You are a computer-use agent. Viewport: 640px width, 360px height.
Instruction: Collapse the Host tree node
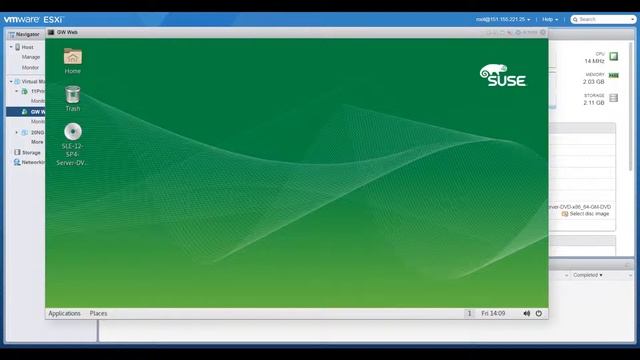pos(11,47)
